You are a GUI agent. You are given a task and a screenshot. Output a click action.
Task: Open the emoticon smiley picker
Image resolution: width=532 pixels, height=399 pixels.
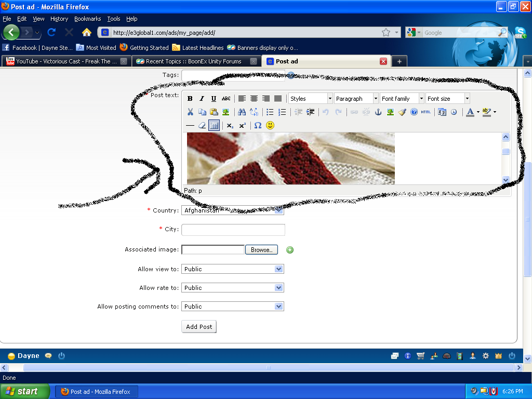pyautogui.click(x=270, y=125)
